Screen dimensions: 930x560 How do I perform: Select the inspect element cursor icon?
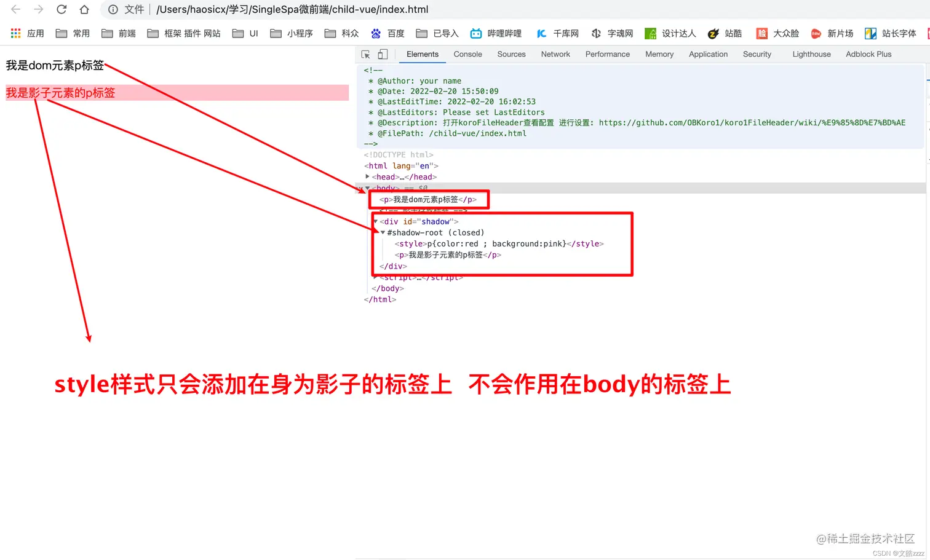365,54
